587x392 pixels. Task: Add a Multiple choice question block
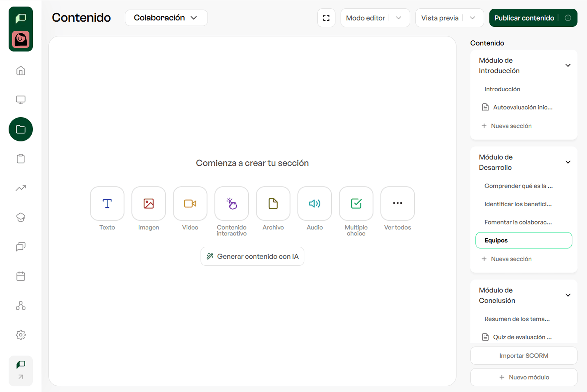pos(356,203)
